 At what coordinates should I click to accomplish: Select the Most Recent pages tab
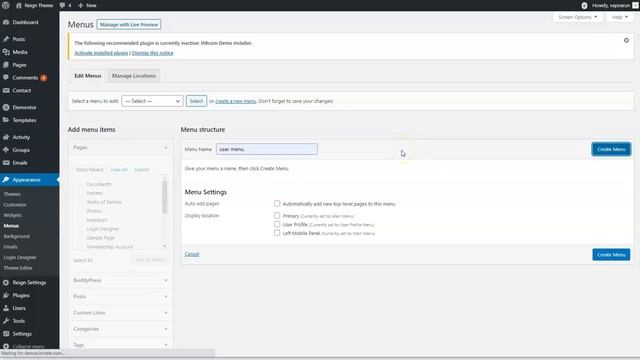tap(90, 169)
